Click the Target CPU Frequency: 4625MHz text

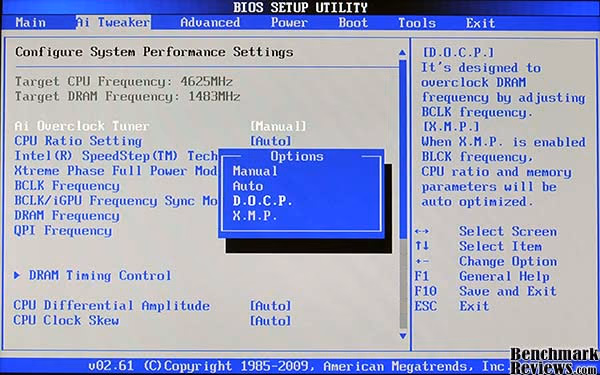pyautogui.click(x=124, y=82)
